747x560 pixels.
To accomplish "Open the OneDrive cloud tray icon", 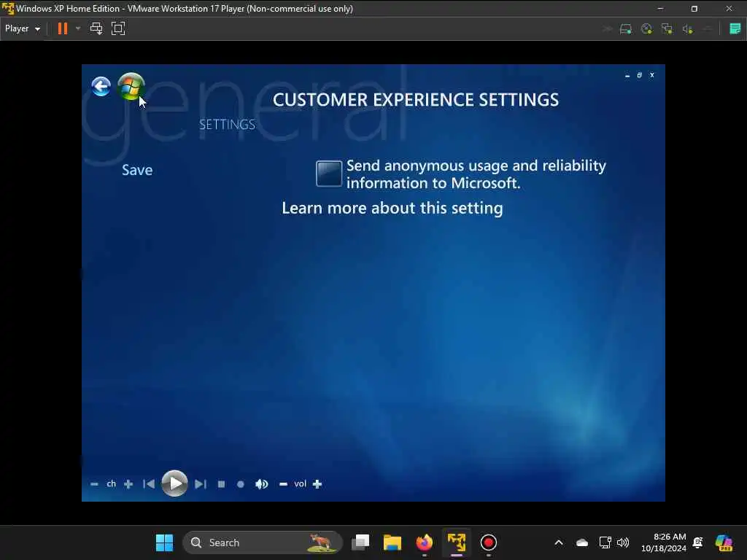I will [x=582, y=542].
